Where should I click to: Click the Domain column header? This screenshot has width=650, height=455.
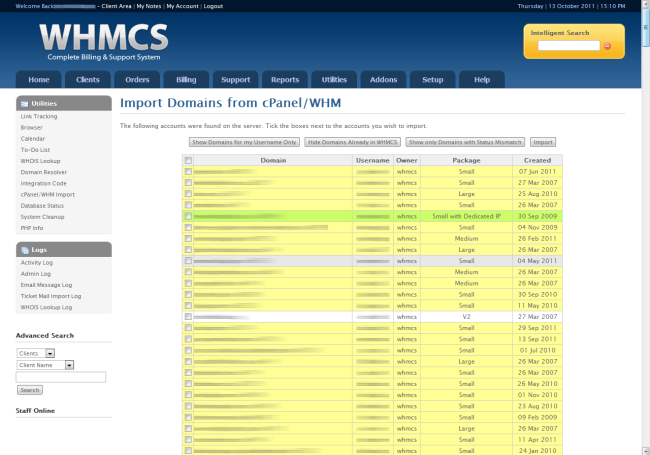tap(273, 160)
